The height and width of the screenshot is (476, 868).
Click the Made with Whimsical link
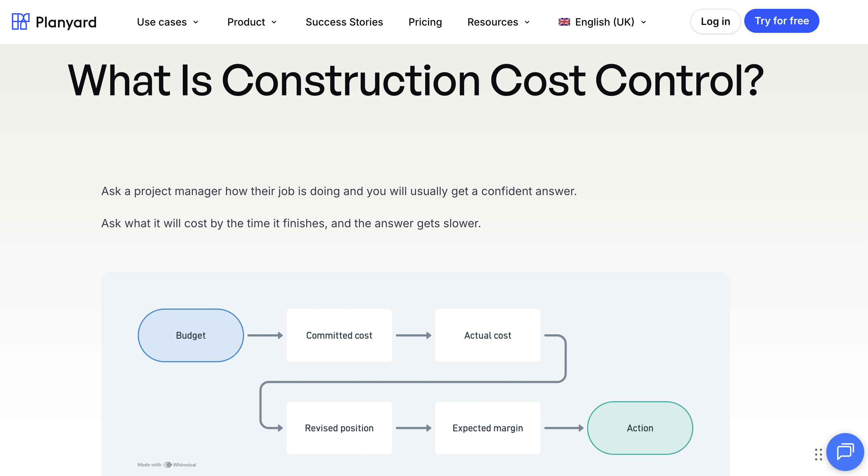pyautogui.click(x=166, y=465)
